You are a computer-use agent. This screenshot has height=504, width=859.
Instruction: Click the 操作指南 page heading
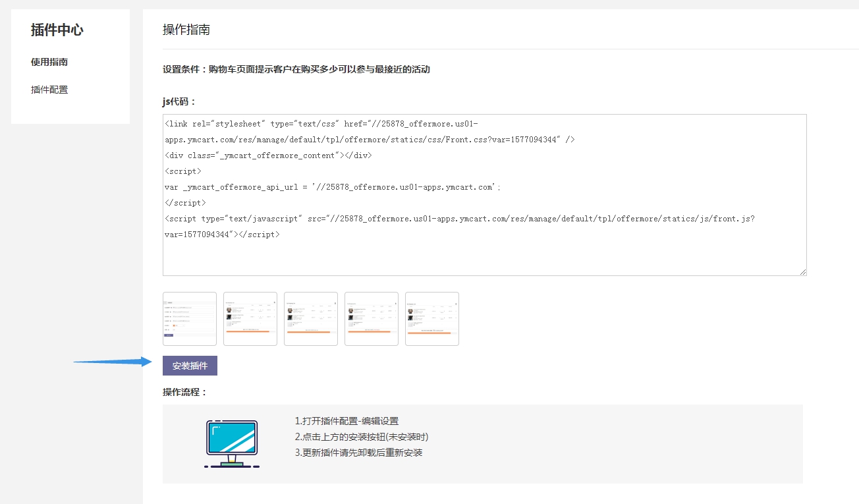[x=186, y=30]
